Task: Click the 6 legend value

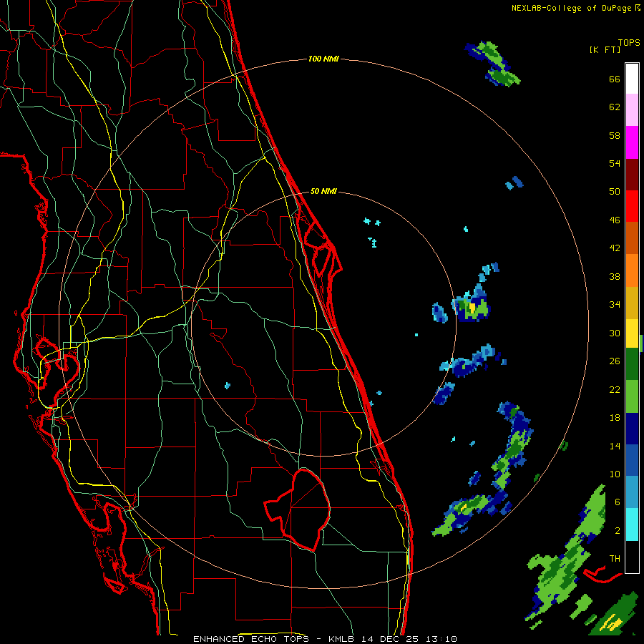Action: point(618,502)
